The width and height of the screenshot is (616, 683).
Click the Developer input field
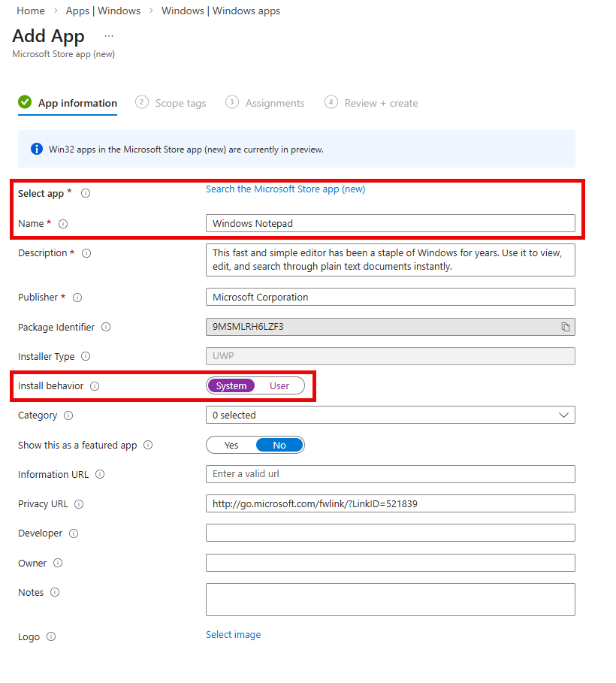pyautogui.click(x=391, y=533)
